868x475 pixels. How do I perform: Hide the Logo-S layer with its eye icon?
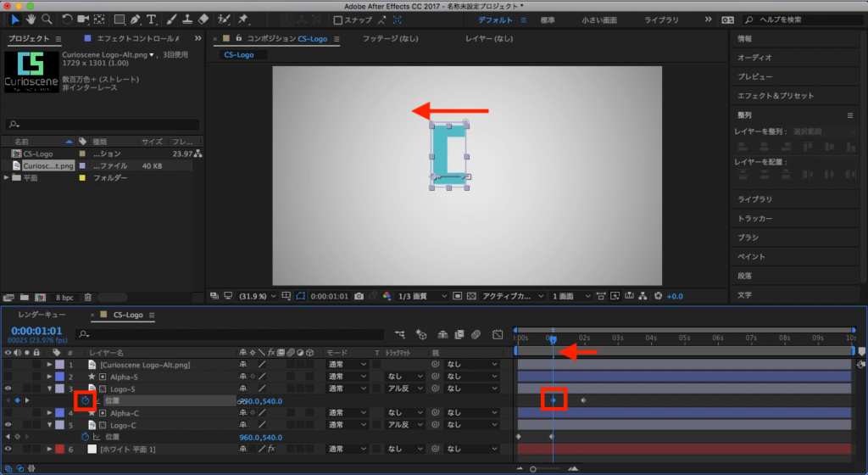pos(8,388)
